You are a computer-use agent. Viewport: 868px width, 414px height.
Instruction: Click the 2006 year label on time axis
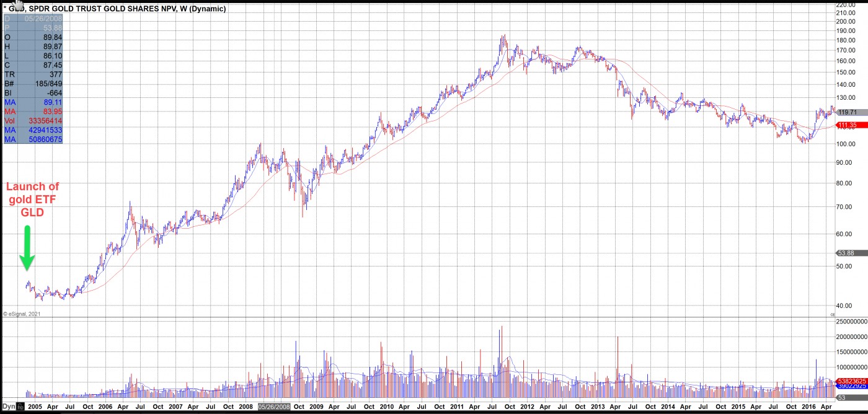[105, 407]
